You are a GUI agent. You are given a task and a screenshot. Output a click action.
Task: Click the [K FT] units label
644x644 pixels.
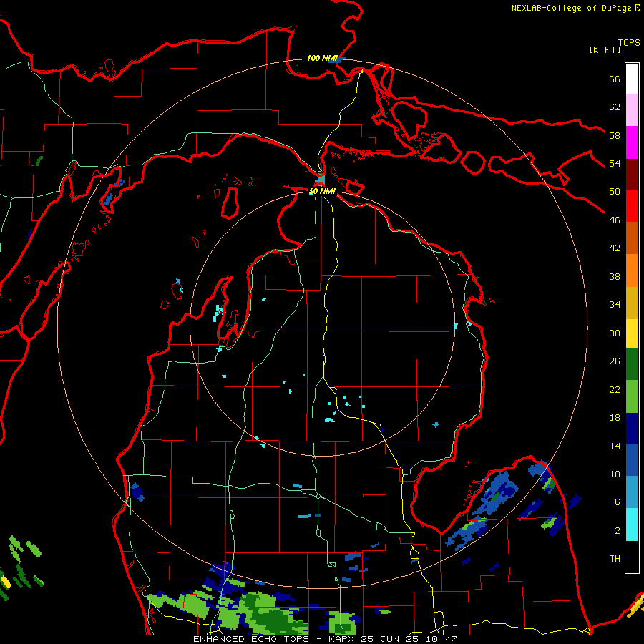tap(605, 50)
